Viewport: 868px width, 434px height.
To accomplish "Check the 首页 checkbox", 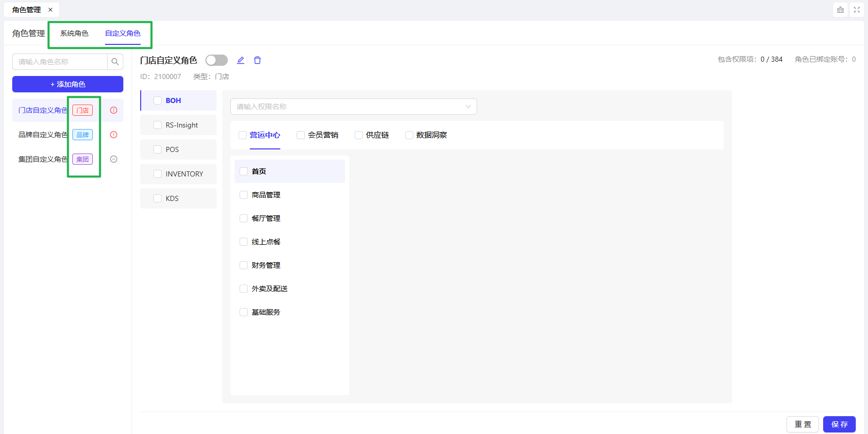I will (244, 171).
